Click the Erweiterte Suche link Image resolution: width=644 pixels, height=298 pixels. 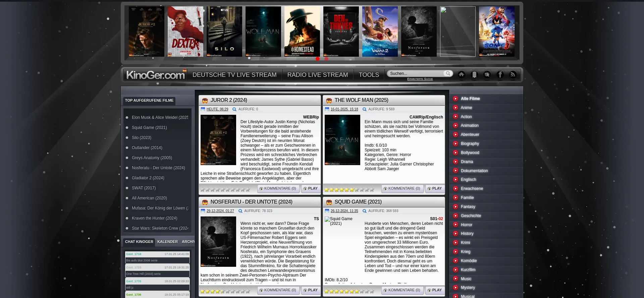tap(420, 79)
